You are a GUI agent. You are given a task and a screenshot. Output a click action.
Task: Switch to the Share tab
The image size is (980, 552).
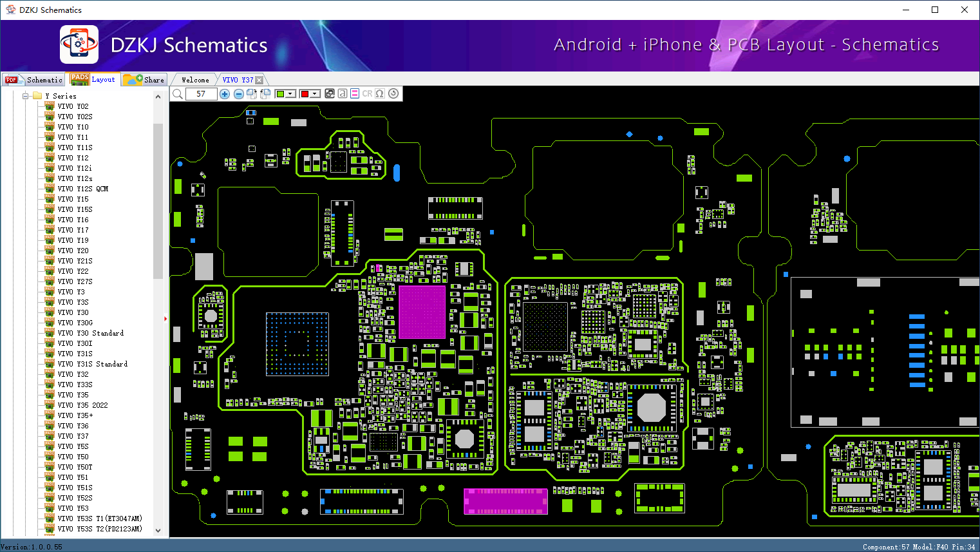144,80
